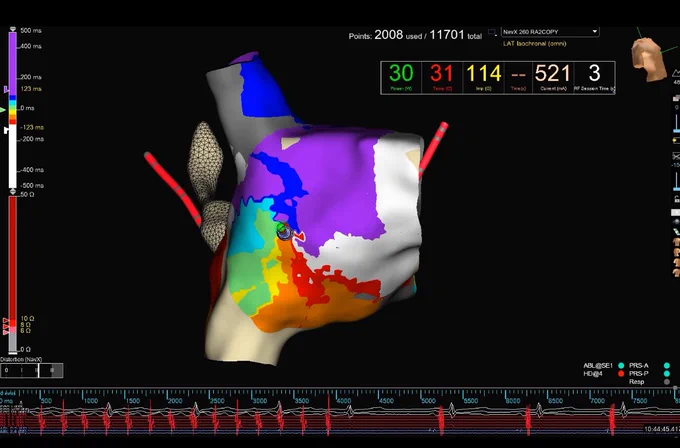Click the green 0 ms reference marker
The height and width of the screenshot is (448, 680).
3,110
